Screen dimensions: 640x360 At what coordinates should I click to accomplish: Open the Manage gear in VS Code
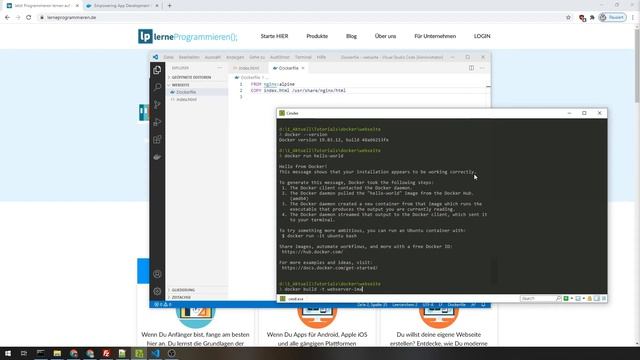point(157,291)
